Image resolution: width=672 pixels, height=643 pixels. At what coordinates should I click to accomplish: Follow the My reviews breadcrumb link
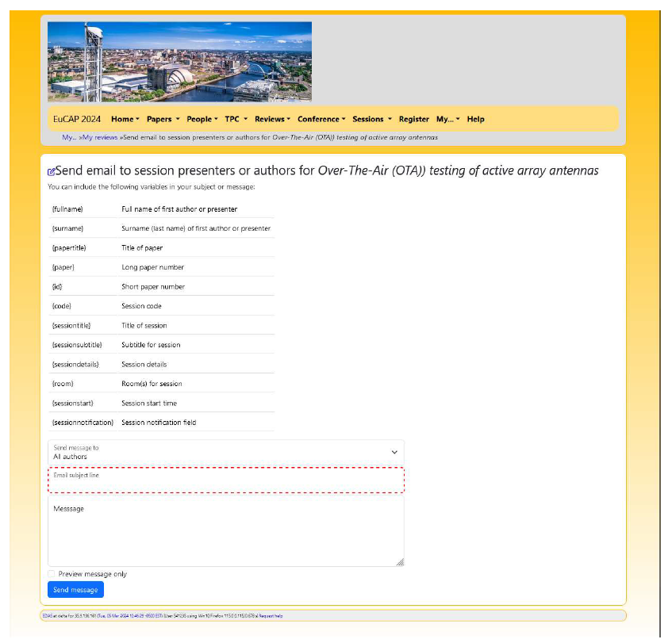[101, 137]
